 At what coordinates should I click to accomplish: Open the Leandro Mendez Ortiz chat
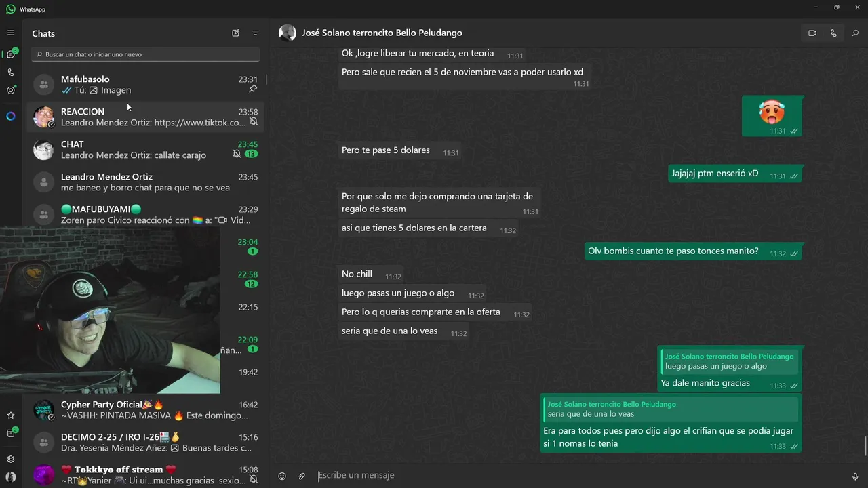pos(146,182)
